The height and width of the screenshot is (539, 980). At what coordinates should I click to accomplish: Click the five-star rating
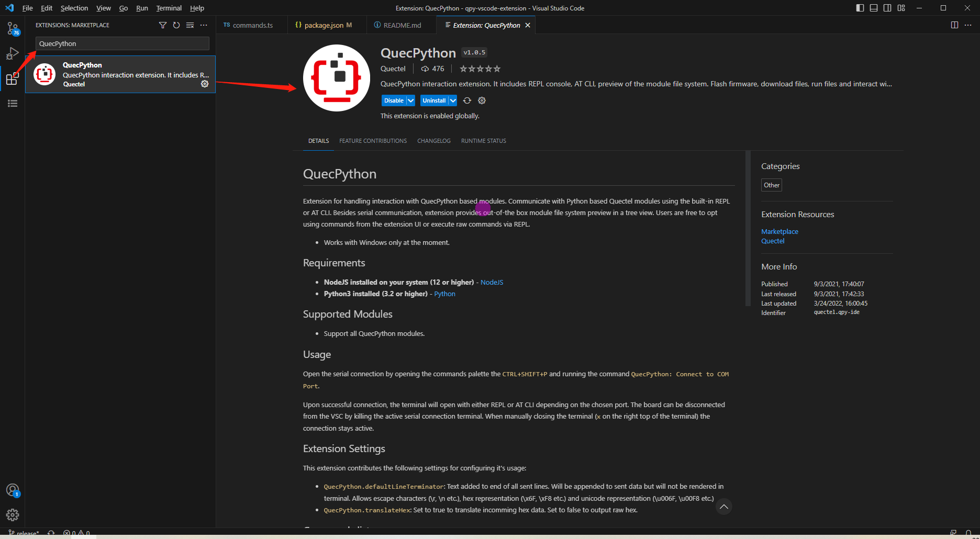coord(480,69)
